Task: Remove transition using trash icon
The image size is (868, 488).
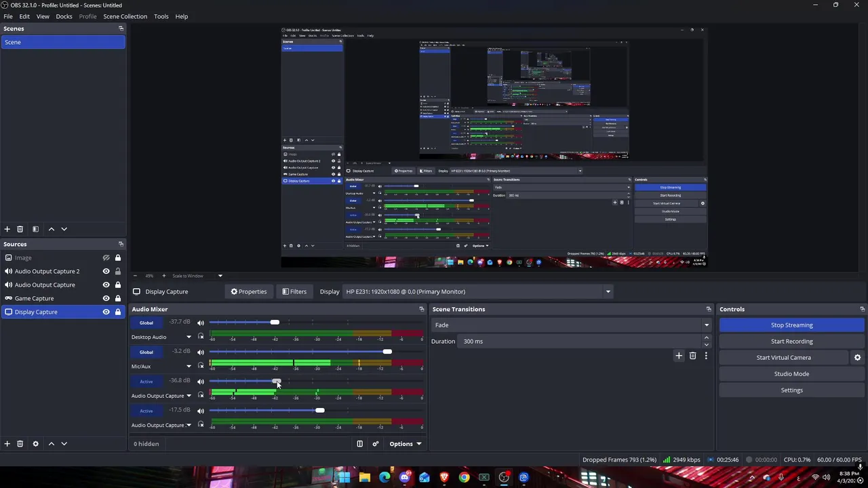Action: click(692, 356)
